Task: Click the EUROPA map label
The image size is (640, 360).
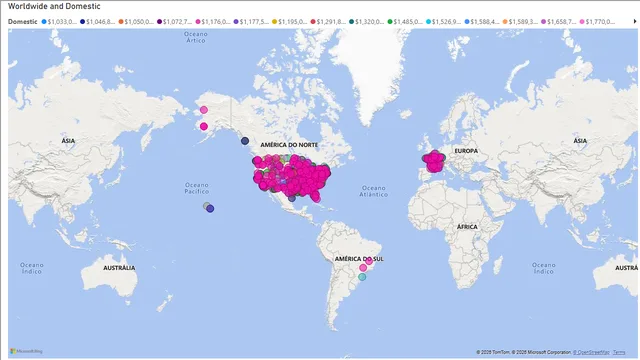Action: [466, 151]
